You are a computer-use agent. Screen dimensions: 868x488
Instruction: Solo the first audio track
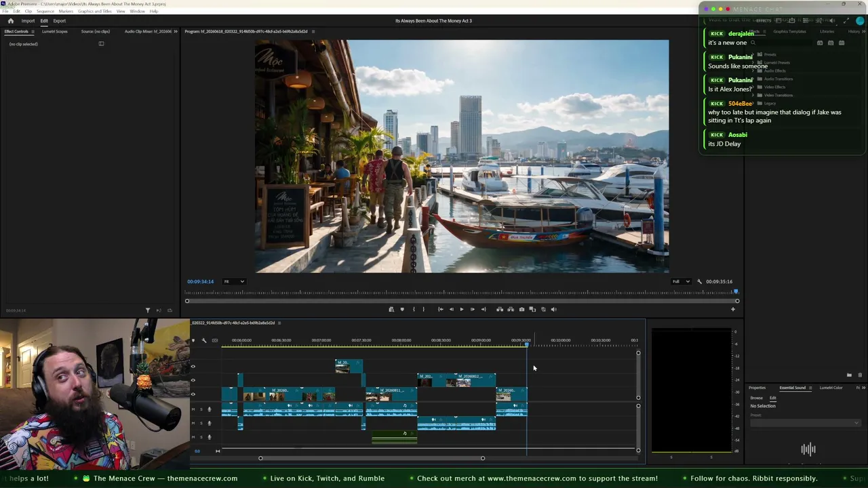[x=201, y=409]
